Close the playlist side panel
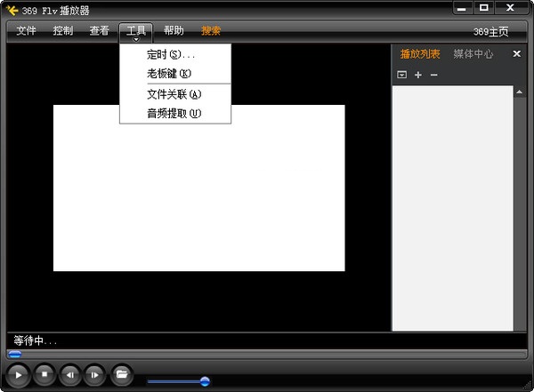The image size is (534, 392). [516, 54]
